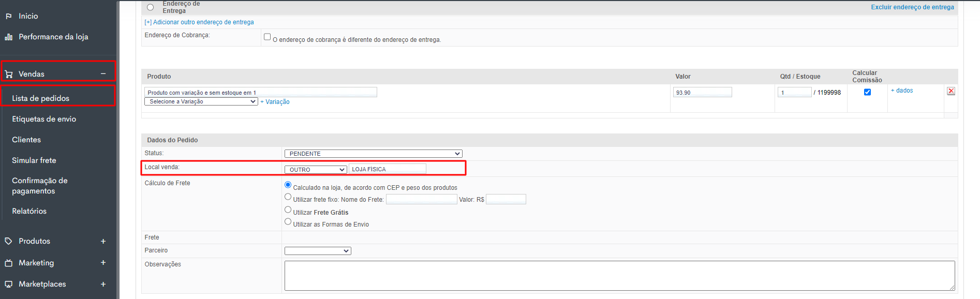
Task: Toggle the Calcular Comissão checkbox
Action: pos(867,92)
